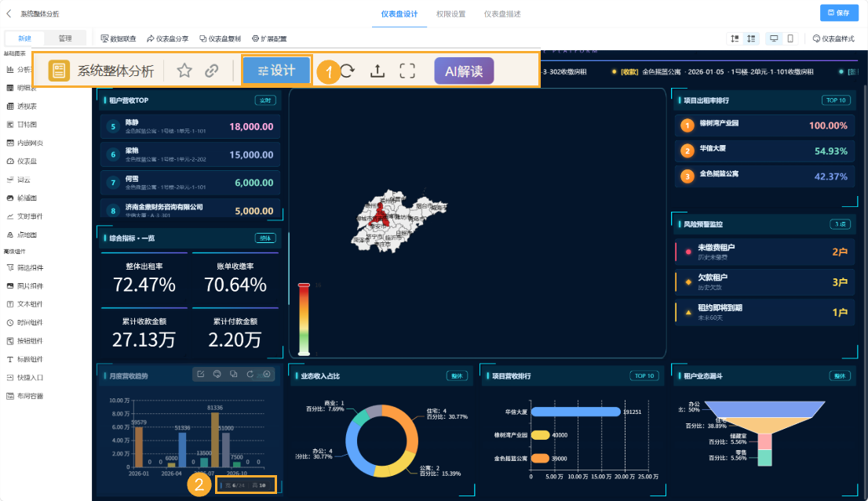Add a 实时事件 component
This screenshot has height=501, width=868.
click(x=25, y=216)
